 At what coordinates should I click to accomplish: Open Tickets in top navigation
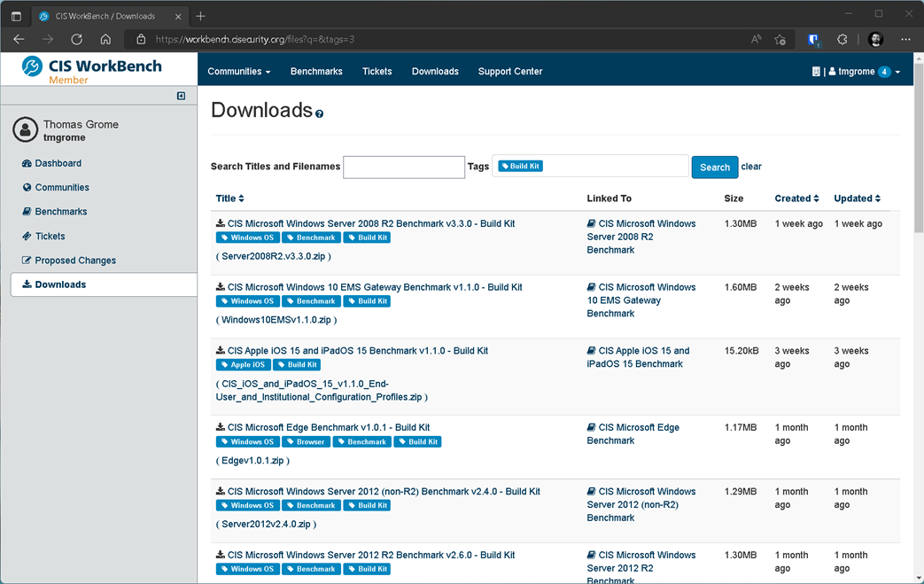point(377,71)
